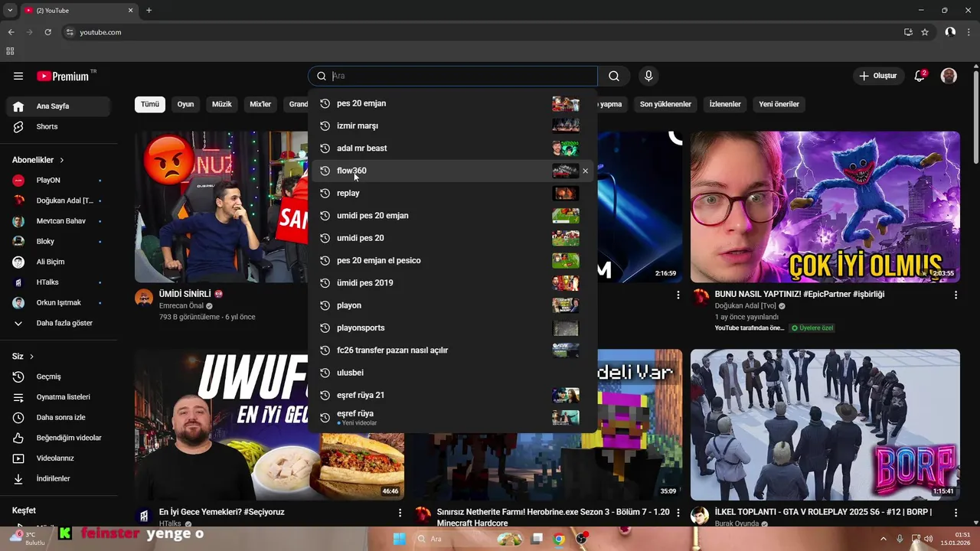Image resolution: width=980 pixels, height=551 pixels.
Task: Select the 'eşref rüya 21' suggestion
Action: [x=452, y=395]
